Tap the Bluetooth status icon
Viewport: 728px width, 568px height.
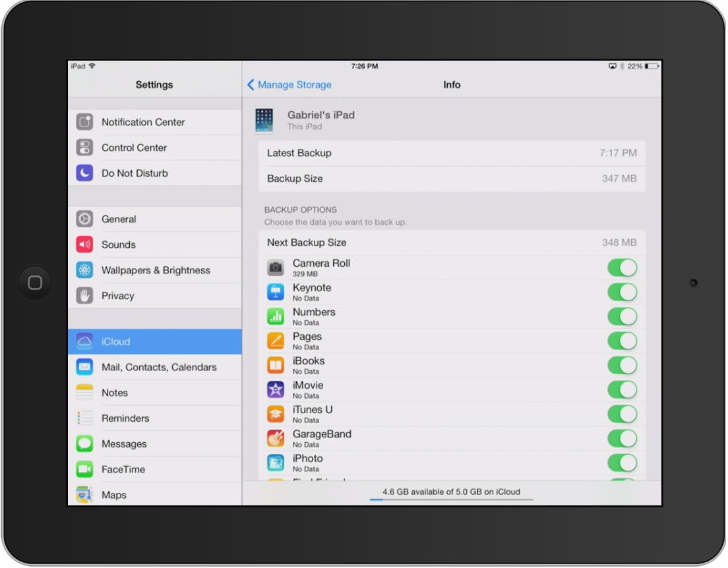point(622,67)
